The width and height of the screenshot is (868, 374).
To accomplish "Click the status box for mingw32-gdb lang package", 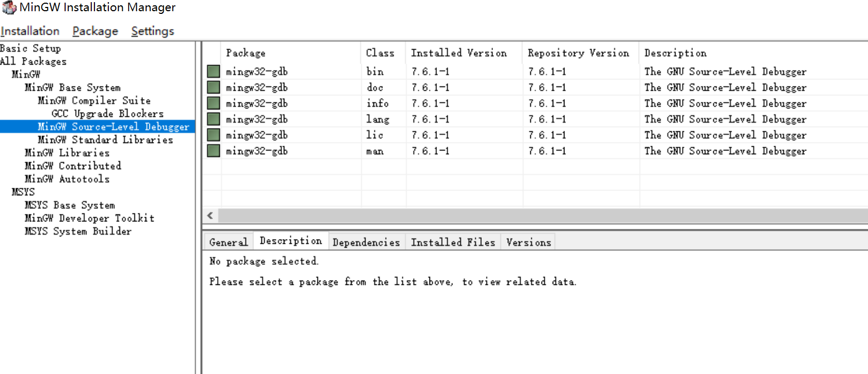I will [213, 119].
